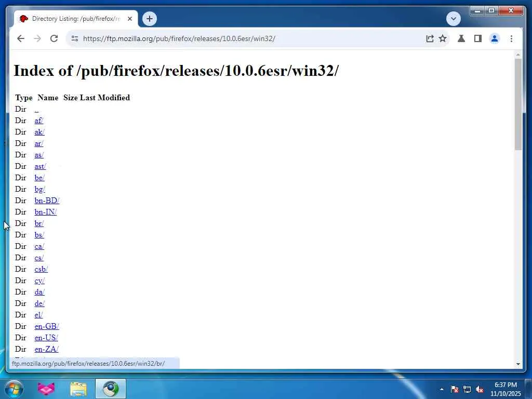Activate the browser taskbar button
The width and height of the screenshot is (532, 399).
click(x=111, y=389)
